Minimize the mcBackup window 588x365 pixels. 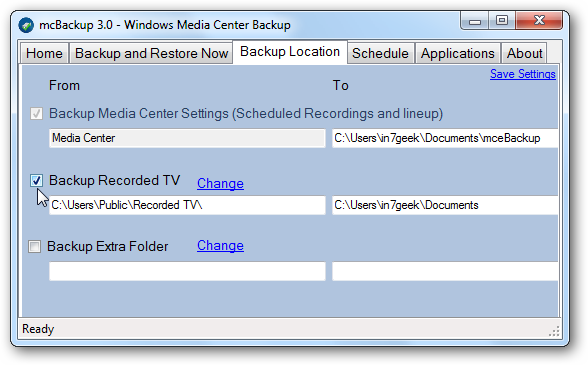(474, 21)
